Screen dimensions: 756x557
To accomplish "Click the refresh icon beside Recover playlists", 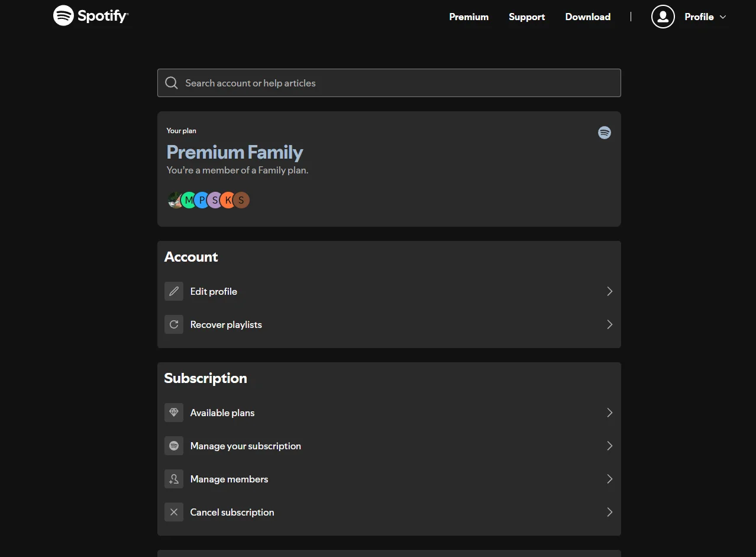I will click(x=174, y=324).
